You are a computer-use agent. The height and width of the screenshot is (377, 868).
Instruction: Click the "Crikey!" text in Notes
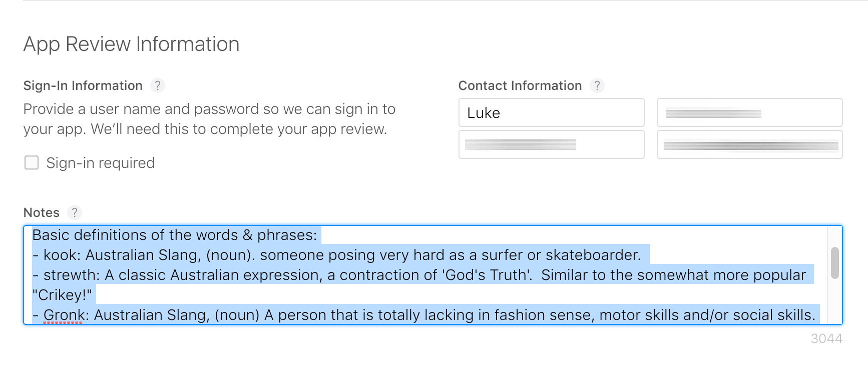coord(62,295)
